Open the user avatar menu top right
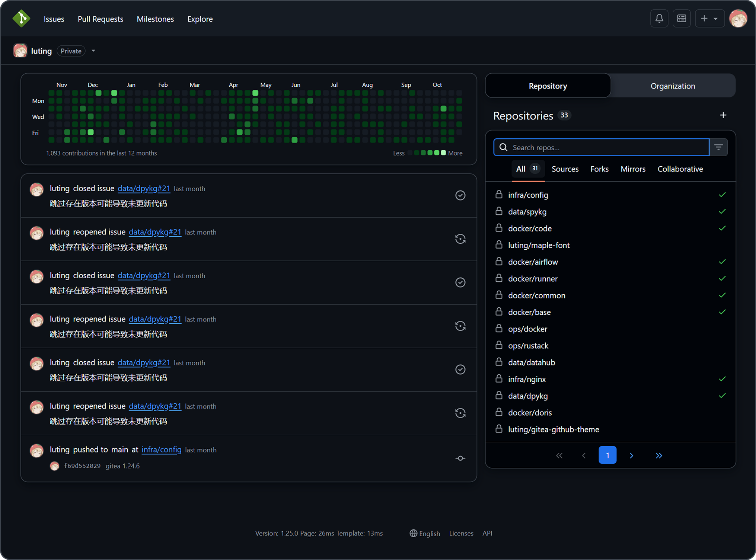This screenshot has height=560, width=756. point(738,19)
